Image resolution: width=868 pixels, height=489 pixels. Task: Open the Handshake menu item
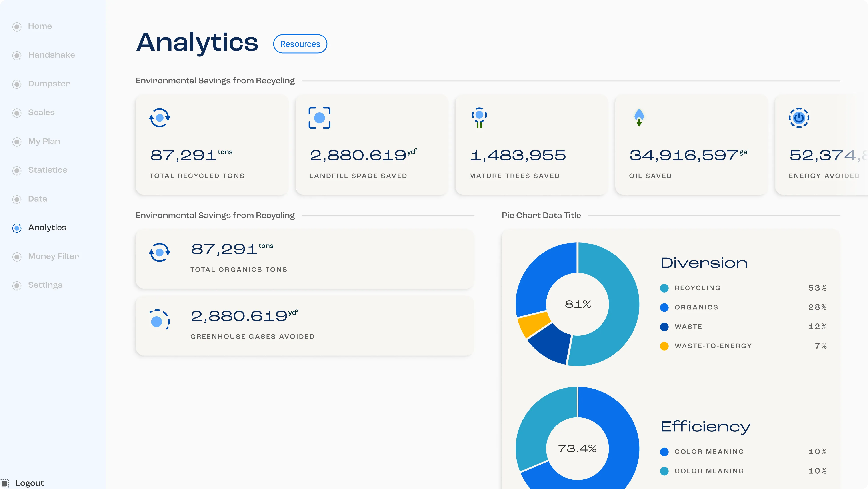(52, 55)
